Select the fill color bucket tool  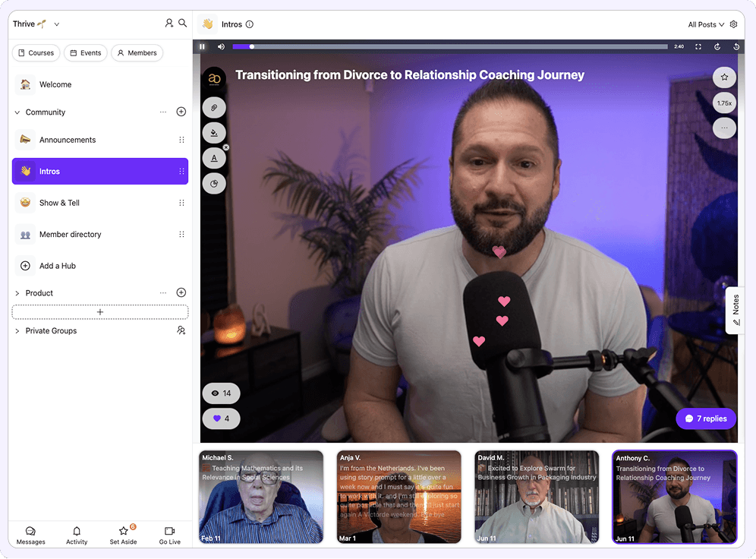tap(214, 133)
